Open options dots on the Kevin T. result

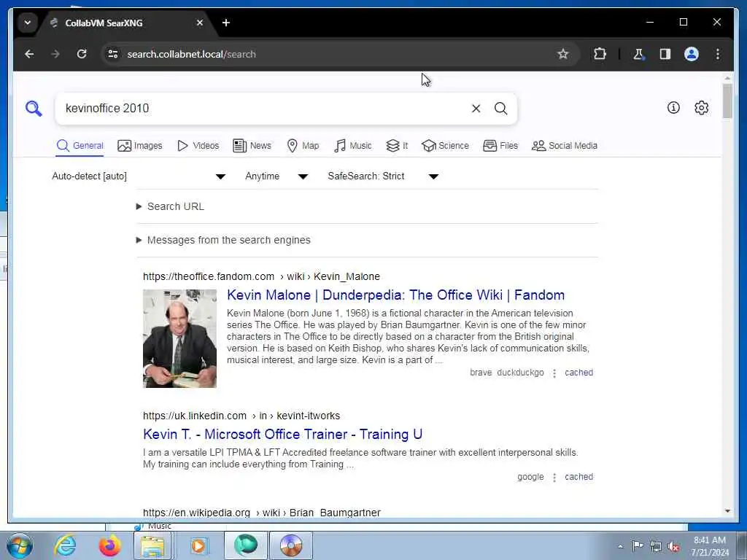click(554, 478)
